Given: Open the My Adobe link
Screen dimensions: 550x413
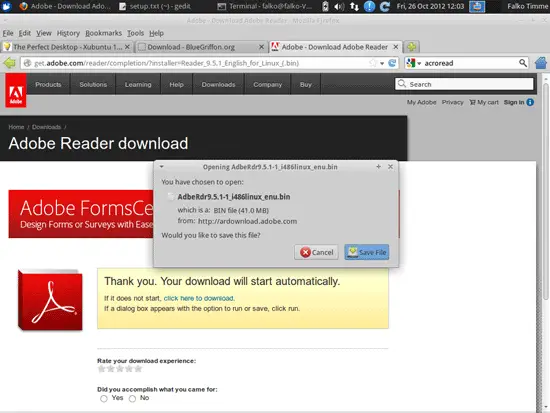Looking at the screenshot, I should click(x=421, y=102).
